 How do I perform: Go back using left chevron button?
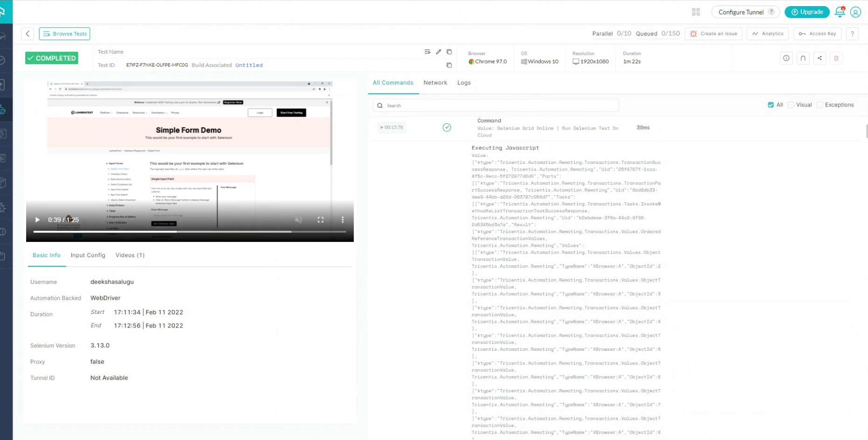tap(28, 34)
